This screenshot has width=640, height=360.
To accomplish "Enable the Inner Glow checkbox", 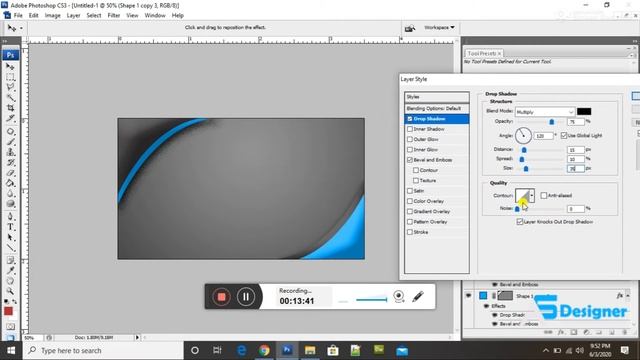I will pyautogui.click(x=410, y=150).
